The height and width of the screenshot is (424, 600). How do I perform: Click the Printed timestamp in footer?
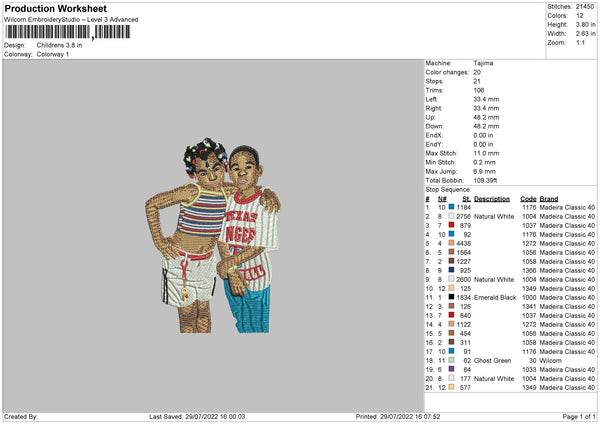398,417
